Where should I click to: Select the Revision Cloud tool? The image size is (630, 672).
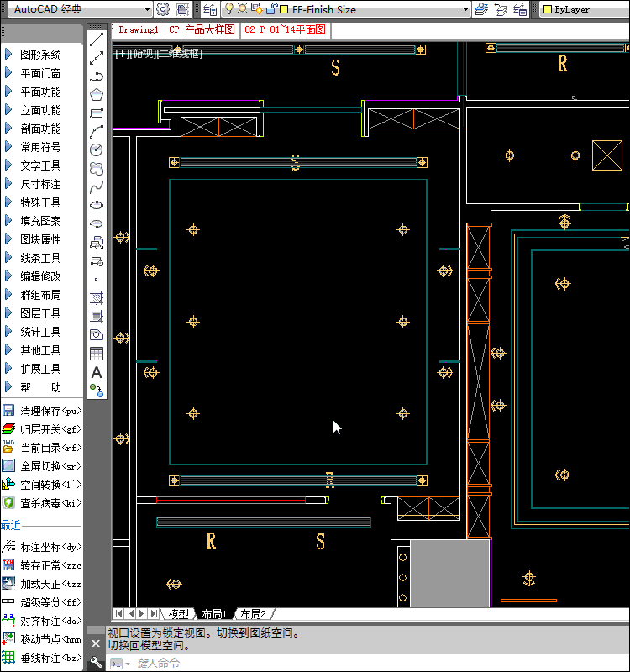click(97, 169)
